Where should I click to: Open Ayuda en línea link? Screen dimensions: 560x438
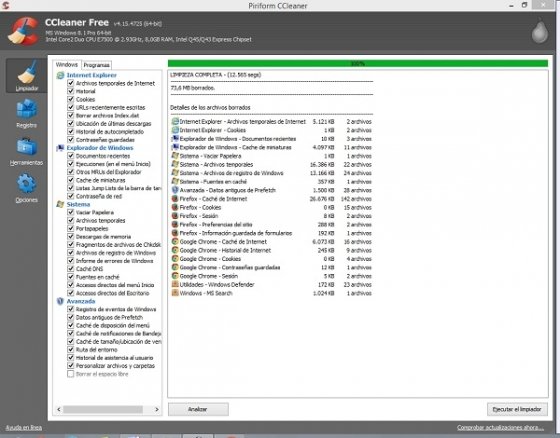coord(24,427)
